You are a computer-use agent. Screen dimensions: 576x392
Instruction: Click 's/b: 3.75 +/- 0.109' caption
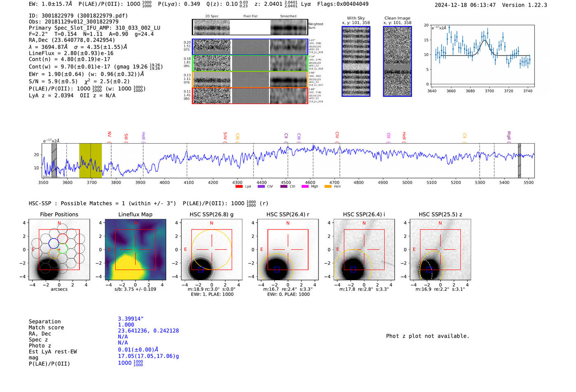[x=135, y=289]
